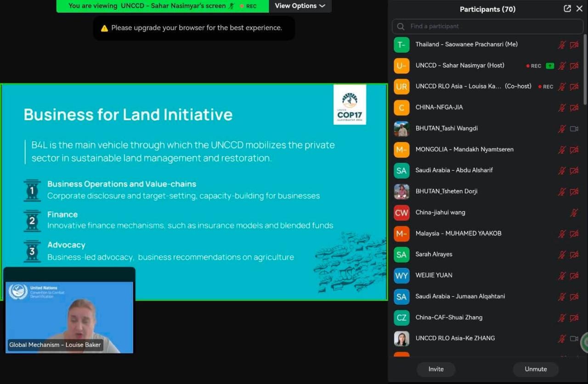The width and height of the screenshot is (588, 384).
Task: Click the muted mic icon for Sahar Nasimyar
Action: (562, 66)
